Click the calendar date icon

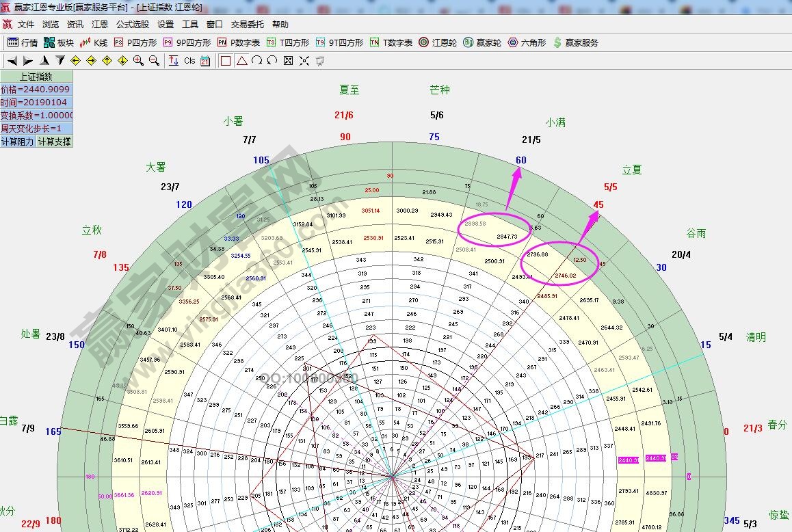coord(204,61)
